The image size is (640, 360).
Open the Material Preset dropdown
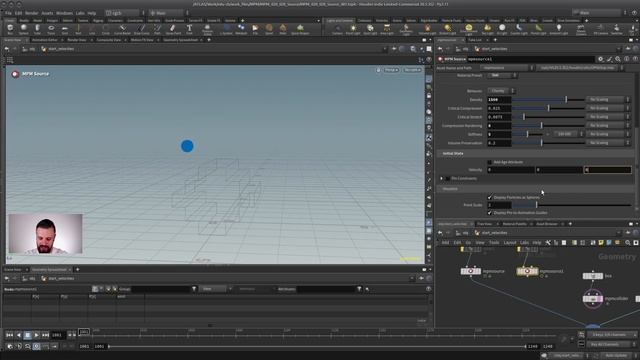pyautogui.click(x=502, y=76)
